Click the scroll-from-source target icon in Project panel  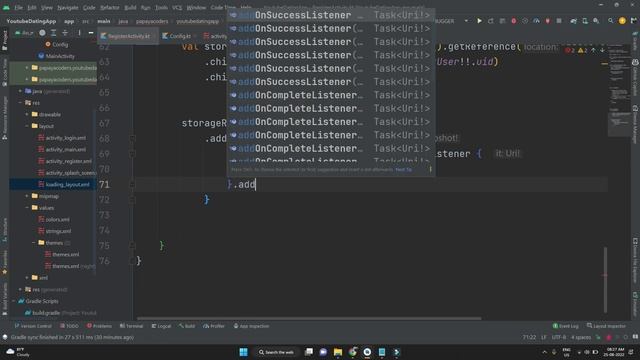point(42,33)
